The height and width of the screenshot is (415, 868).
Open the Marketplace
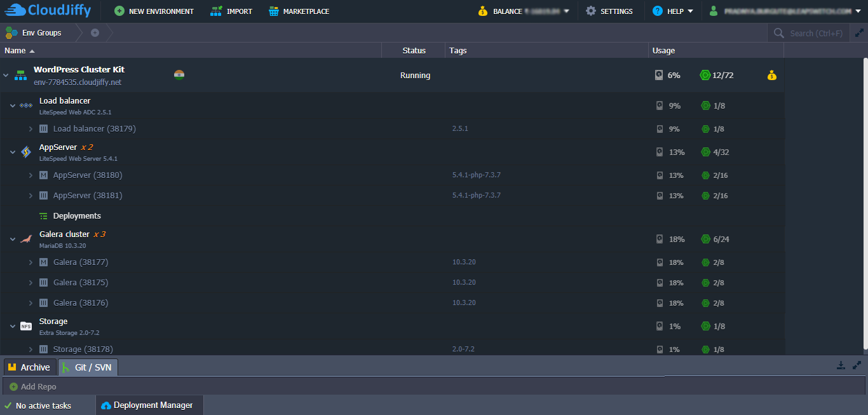(299, 11)
